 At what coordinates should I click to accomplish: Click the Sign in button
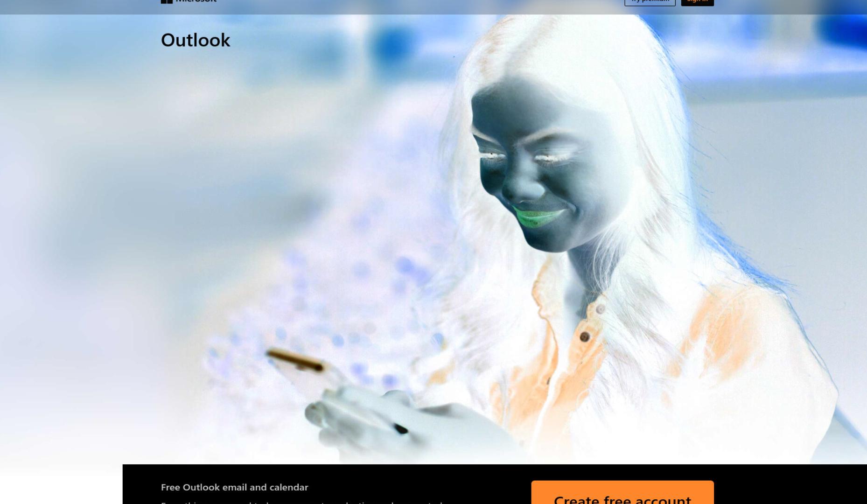tap(697, 2)
